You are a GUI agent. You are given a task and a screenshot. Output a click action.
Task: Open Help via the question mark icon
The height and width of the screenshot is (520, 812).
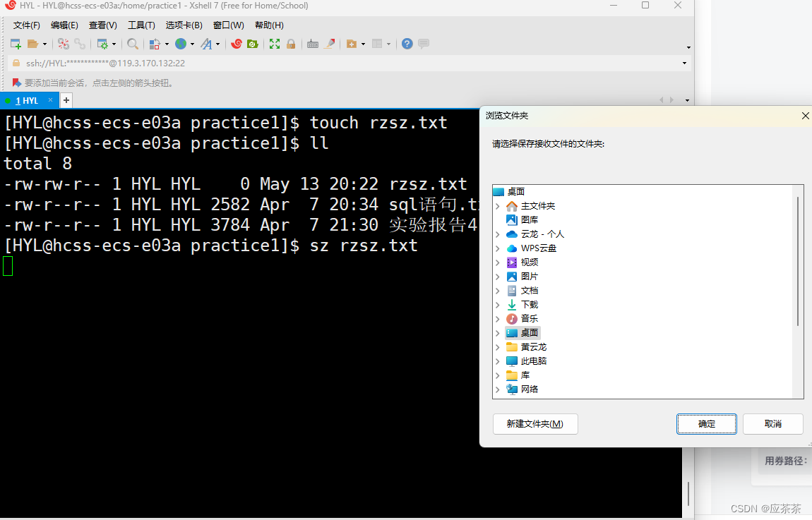[x=407, y=44]
